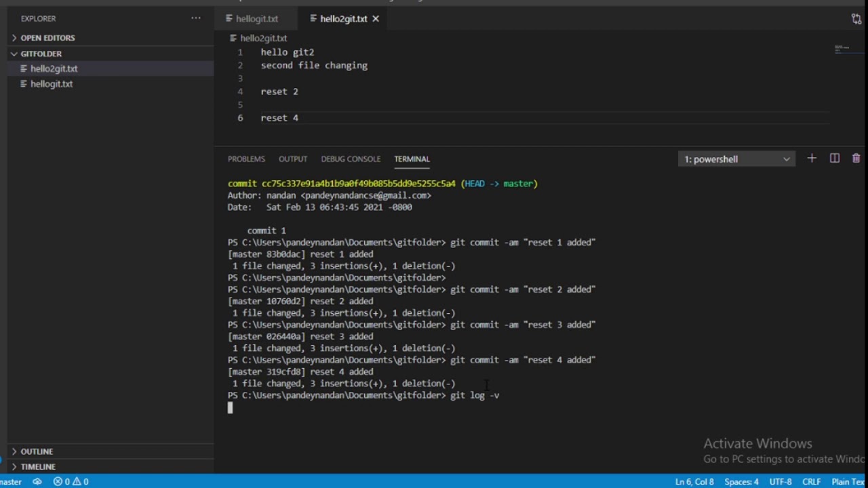The height and width of the screenshot is (488, 868).
Task: Click the Date: Sat Feb 13 line in terminal
Action: 320,207
